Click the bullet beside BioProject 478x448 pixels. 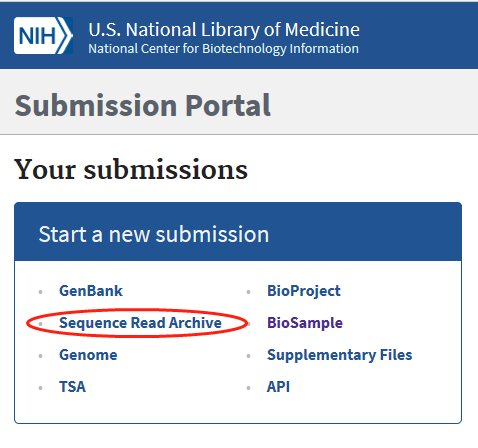click(x=248, y=292)
